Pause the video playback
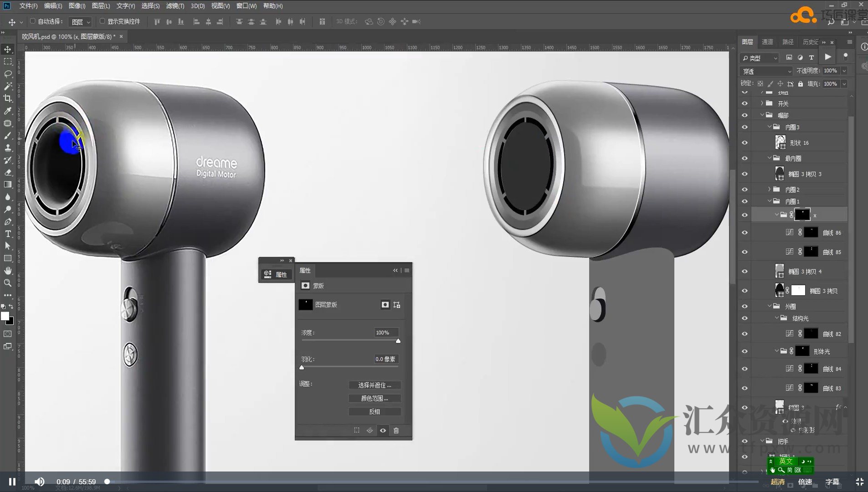This screenshot has height=492, width=868. 12,482
